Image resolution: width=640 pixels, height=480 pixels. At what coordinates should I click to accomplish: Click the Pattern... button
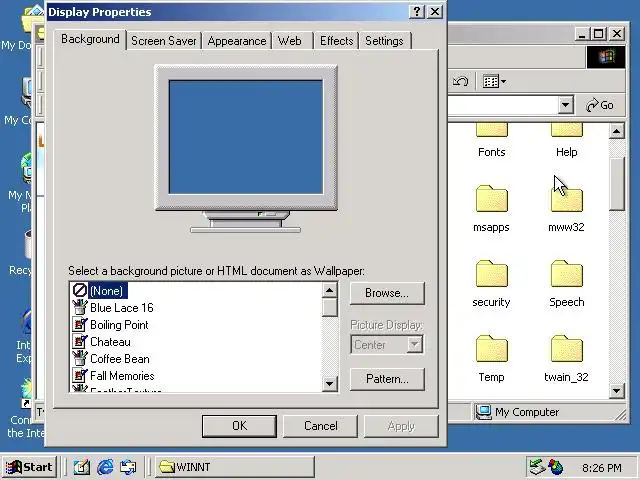pos(387,379)
